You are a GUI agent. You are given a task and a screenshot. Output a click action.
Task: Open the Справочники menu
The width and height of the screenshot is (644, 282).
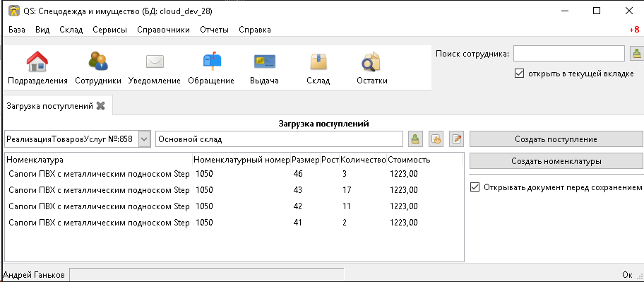(x=163, y=30)
